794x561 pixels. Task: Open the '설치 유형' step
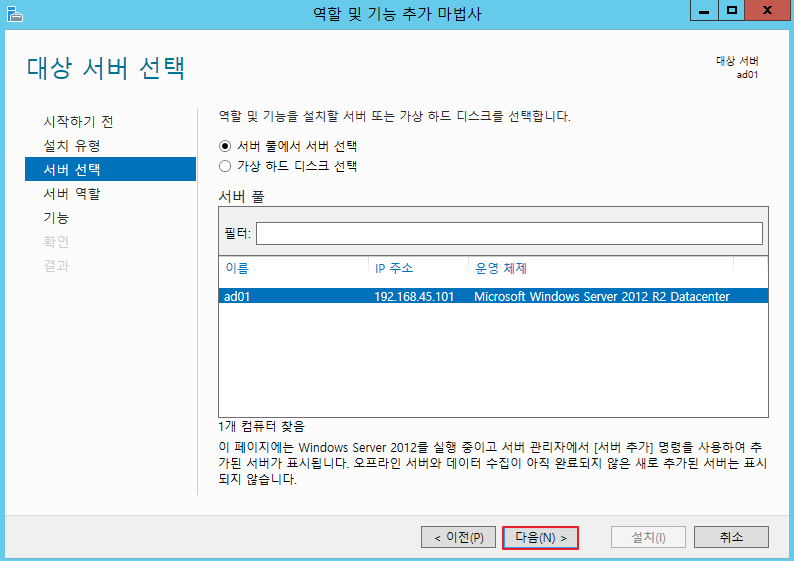pyautogui.click(x=72, y=146)
